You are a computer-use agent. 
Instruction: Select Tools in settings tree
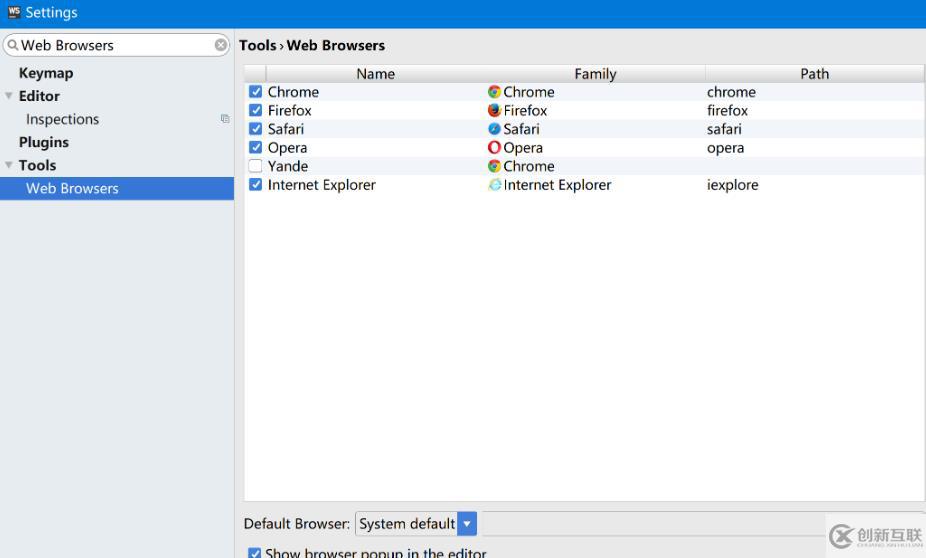tap(37, 165)
